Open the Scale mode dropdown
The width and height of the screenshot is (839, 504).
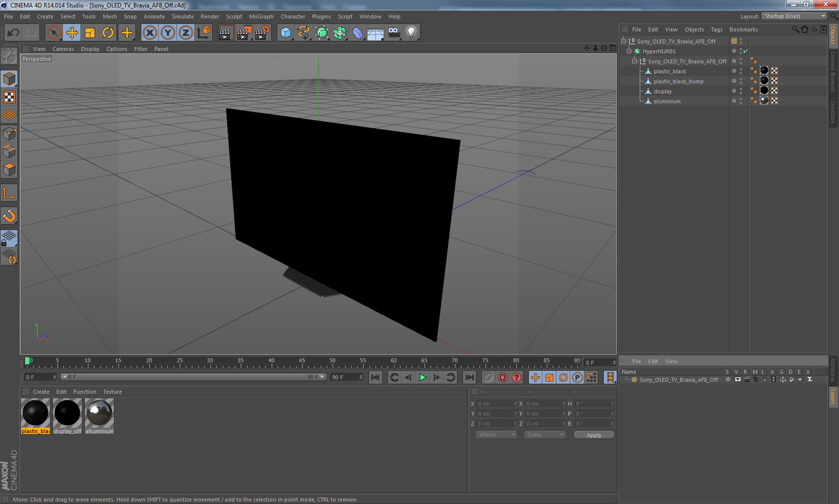coord(544,435)
